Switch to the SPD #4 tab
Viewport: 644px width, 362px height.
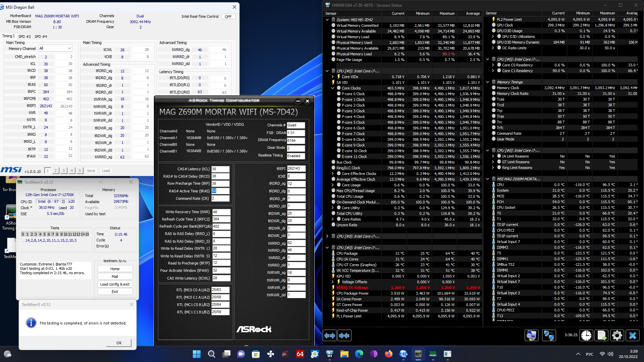click(x=41, y=36)
